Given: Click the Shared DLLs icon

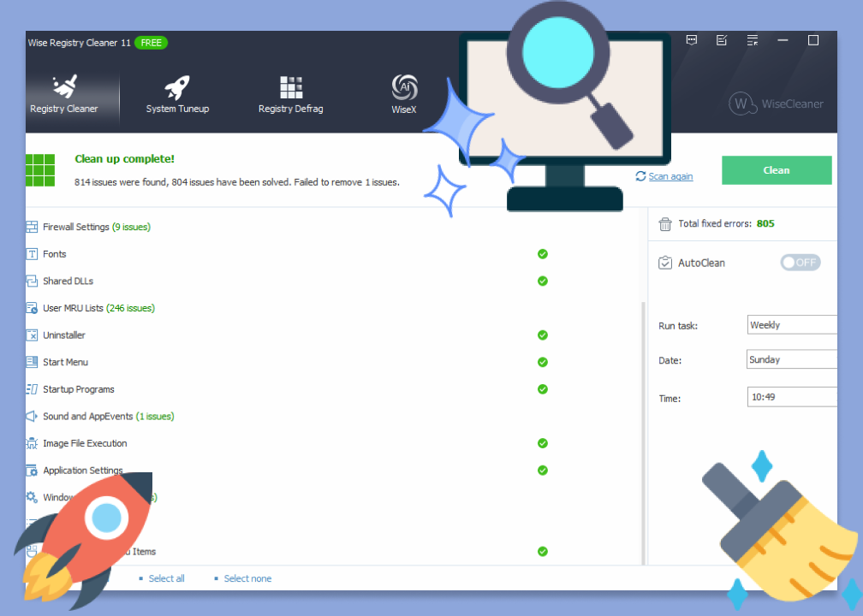Looking at the screenshot, I should point(32,281).
